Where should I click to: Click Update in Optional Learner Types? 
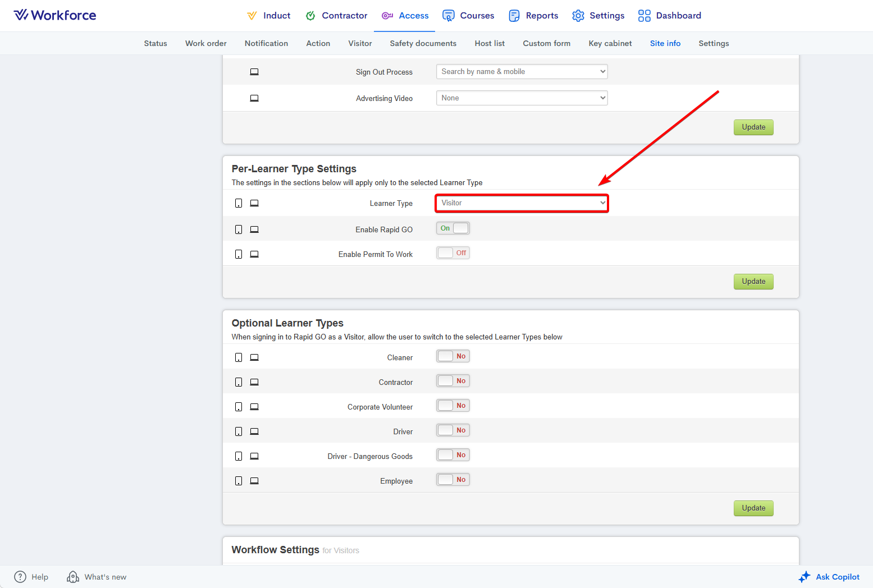coord(753,508)
